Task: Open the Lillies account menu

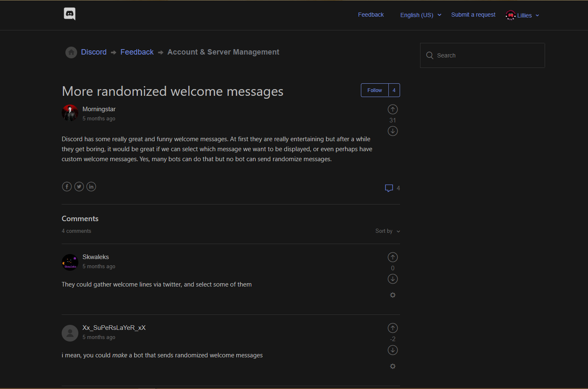Action: click(522, 15)
